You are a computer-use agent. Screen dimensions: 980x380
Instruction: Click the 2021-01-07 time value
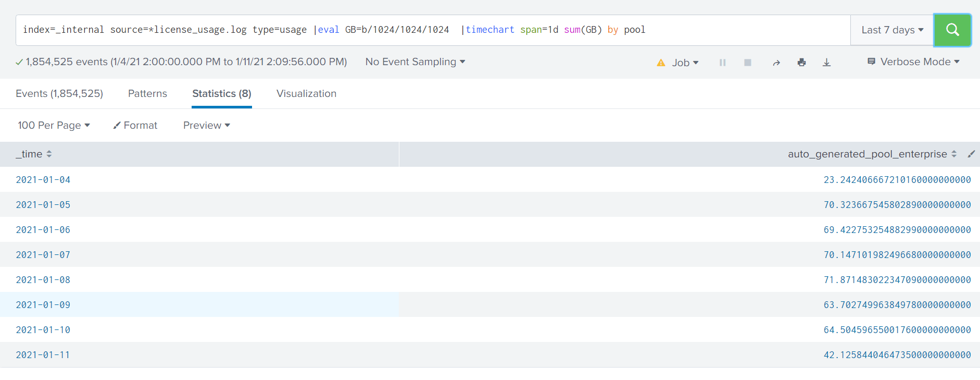(x=43, y=255)
